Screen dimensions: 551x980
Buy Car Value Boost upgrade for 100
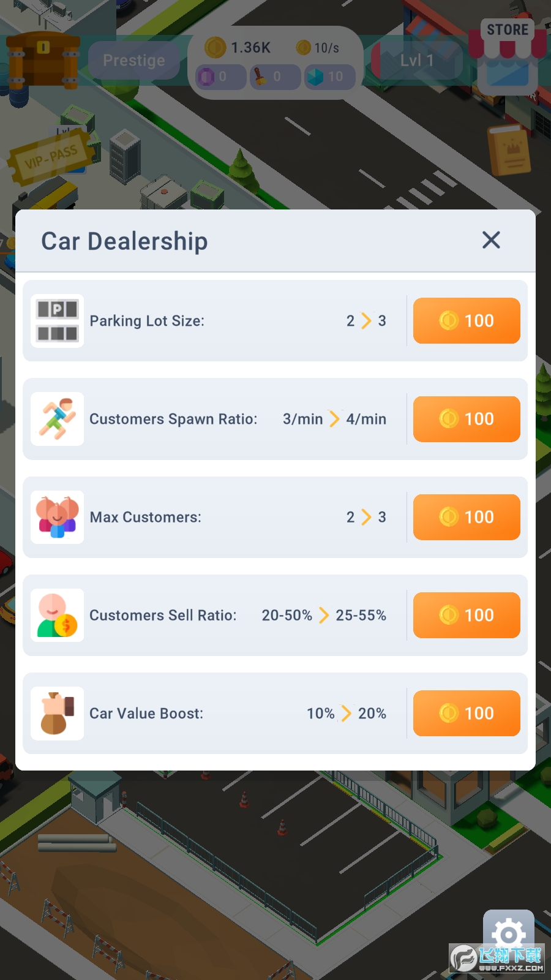(467, 714)
